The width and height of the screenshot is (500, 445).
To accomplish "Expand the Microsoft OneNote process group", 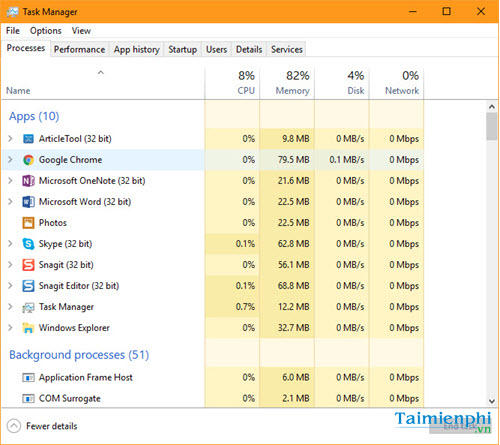I will (x=10, y=181).
